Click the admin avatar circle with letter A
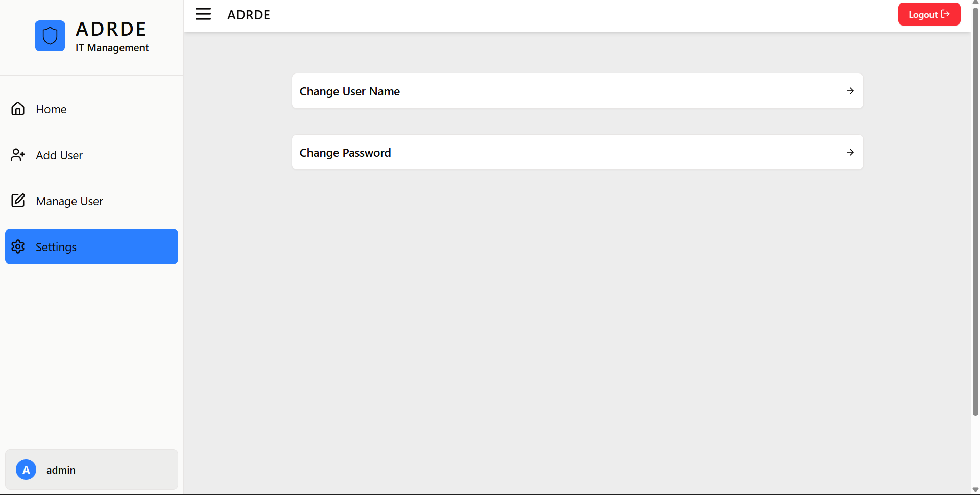This screenshot has height=495, width=980. [26, 469]
